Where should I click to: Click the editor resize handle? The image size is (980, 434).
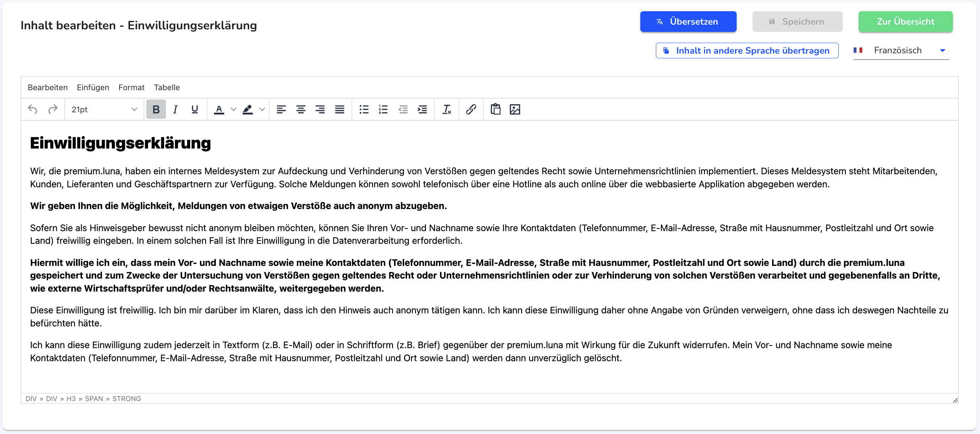955,400
